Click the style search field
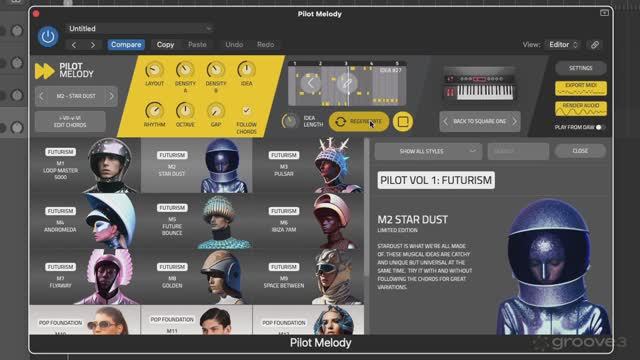 tap(518, 151)
